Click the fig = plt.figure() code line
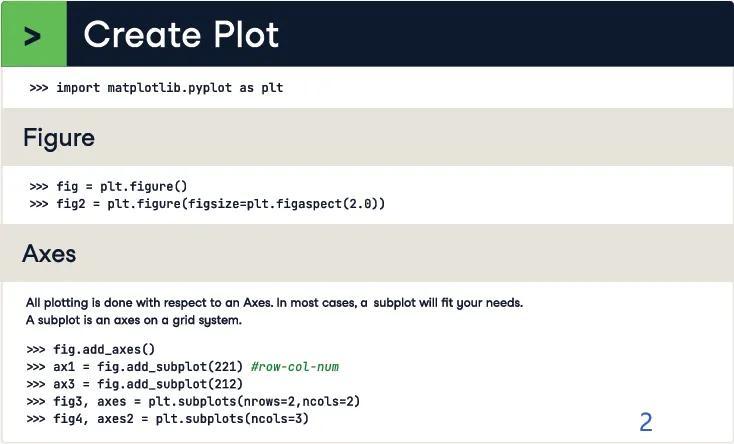 pyautogui.click(x=121, y=186)
